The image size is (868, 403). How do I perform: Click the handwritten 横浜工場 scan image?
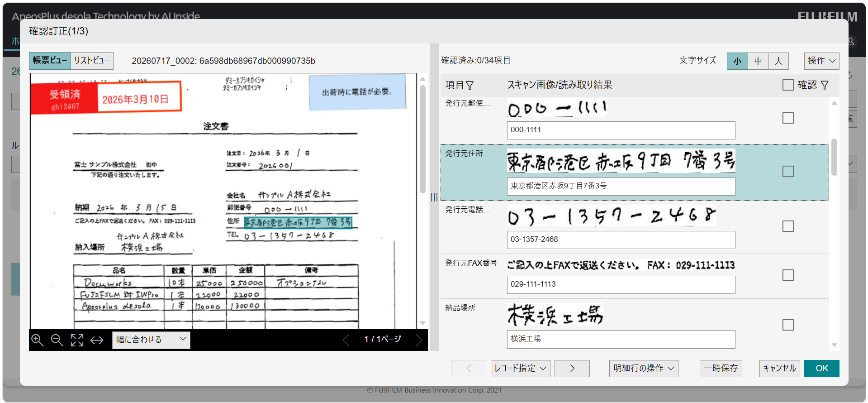pos(555,315)
